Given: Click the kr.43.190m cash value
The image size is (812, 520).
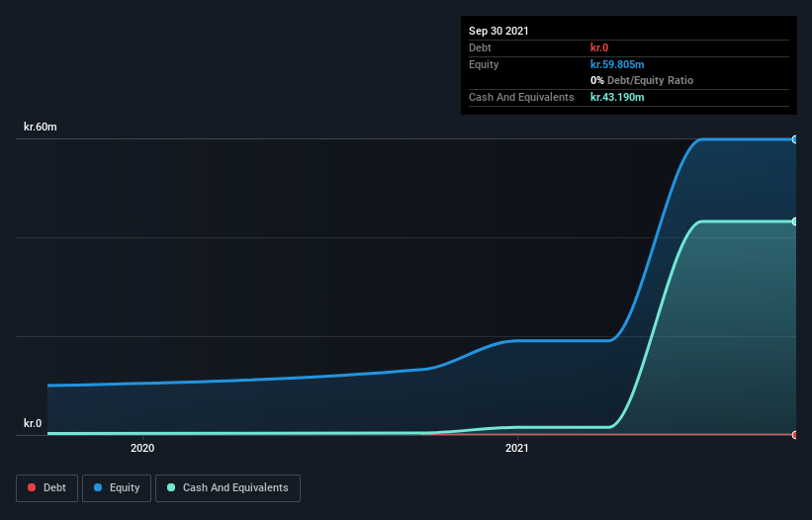Looking at the screenshot, I should tap(617, 97).
